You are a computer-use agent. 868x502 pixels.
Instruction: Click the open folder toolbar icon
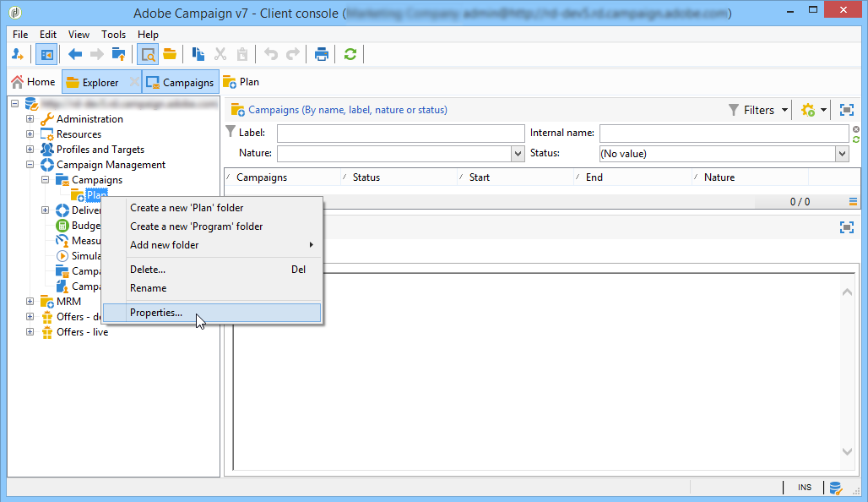click(x=170, y=54)
